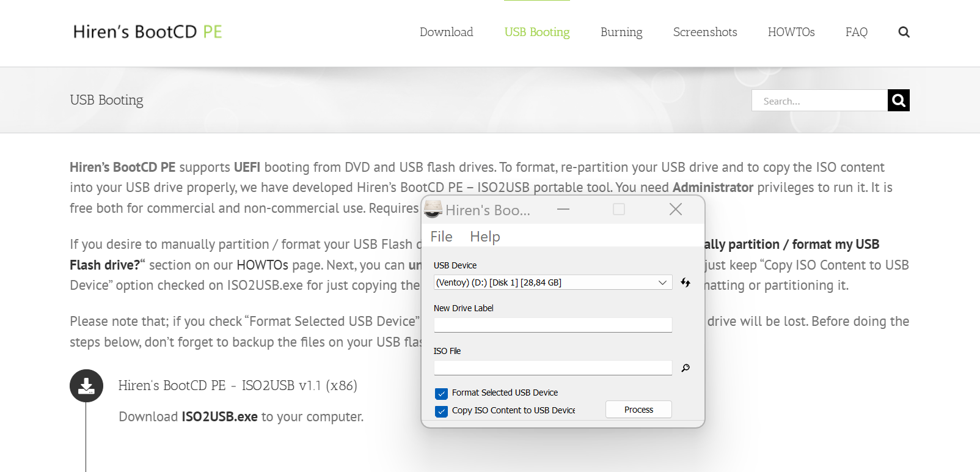Click the ISO File path field

pyautogui.click(x=553, y=367)
